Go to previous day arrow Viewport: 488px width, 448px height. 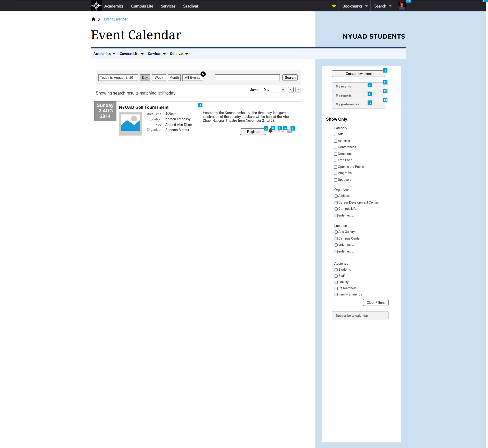coord(291,90)
